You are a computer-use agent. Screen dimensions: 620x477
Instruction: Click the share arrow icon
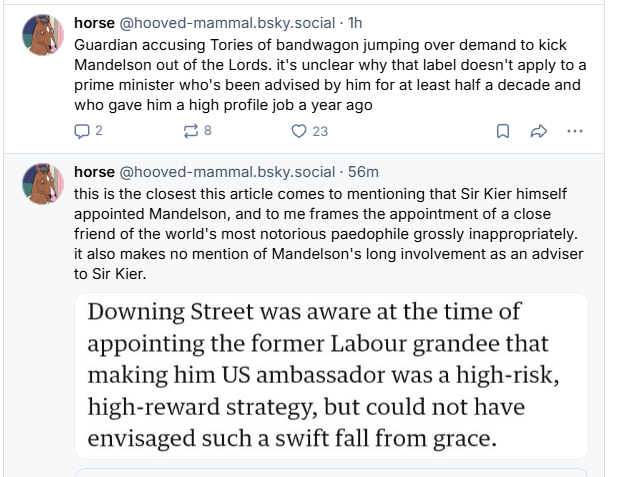(x=538, y=130)
